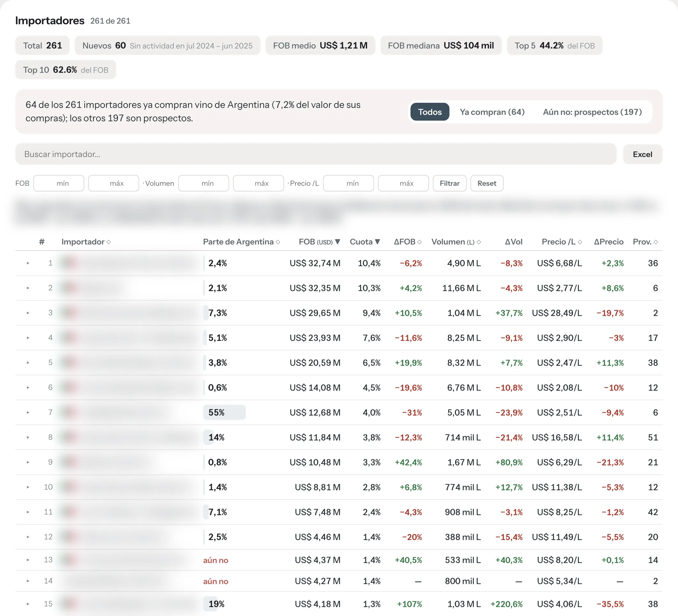Expand row 2 with US$ 32,35 M
The image size is (678, 616).
[x=28, y=288]
